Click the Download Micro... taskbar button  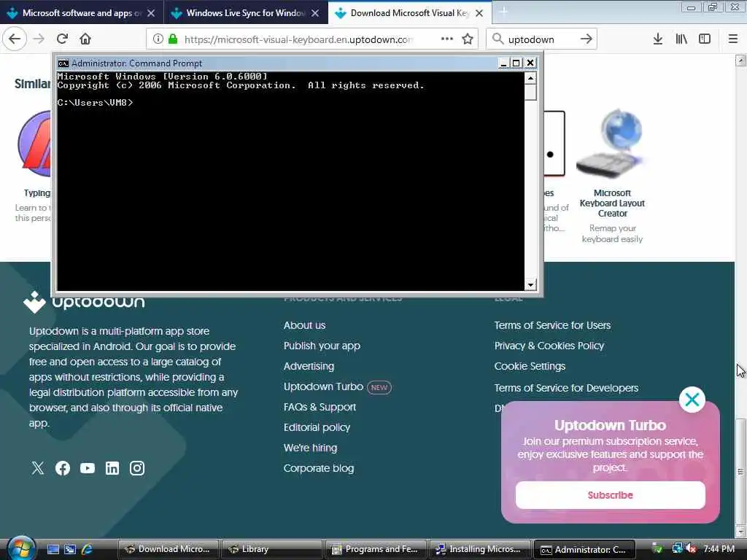coord(169,549)
